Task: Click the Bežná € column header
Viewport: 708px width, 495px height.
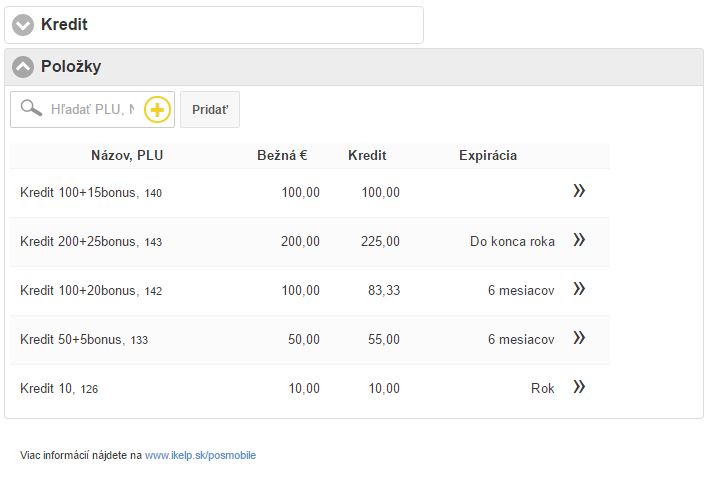Action: point(282,155)
